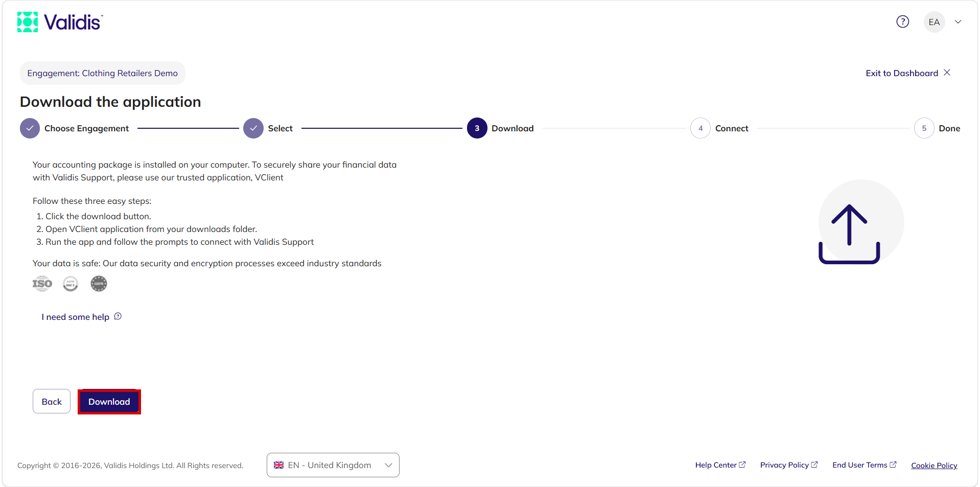This screenshot has width=980, height=487.
Task: Go to the completed Select step
Action: tap(268, 128)
